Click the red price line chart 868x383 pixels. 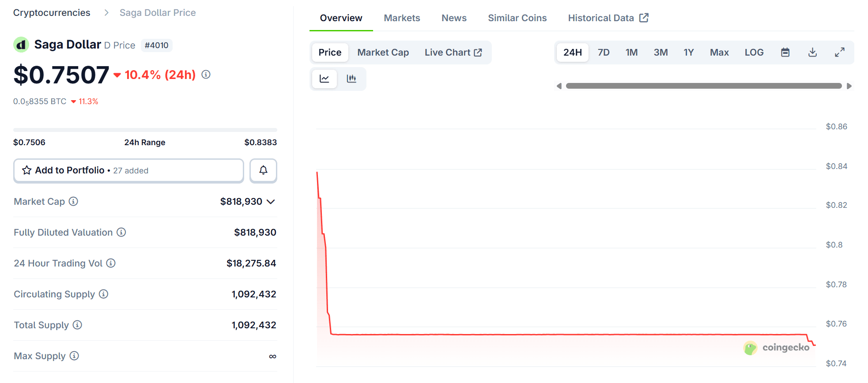566,334
